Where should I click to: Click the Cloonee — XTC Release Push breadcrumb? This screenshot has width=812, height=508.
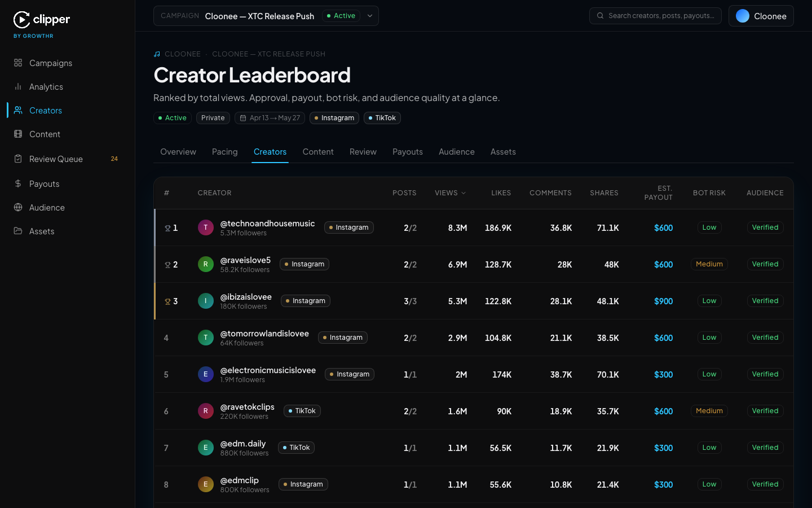[268, 54]
